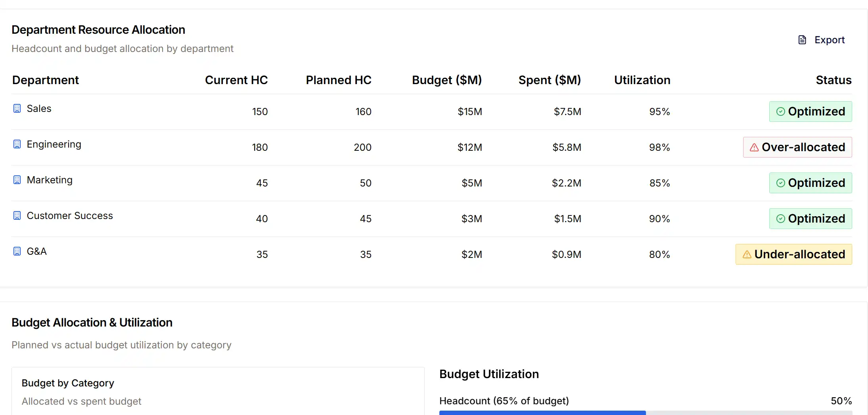The image size is (868, 415).
Task: Open the Customer Success department row name
Action: (70, 216)
